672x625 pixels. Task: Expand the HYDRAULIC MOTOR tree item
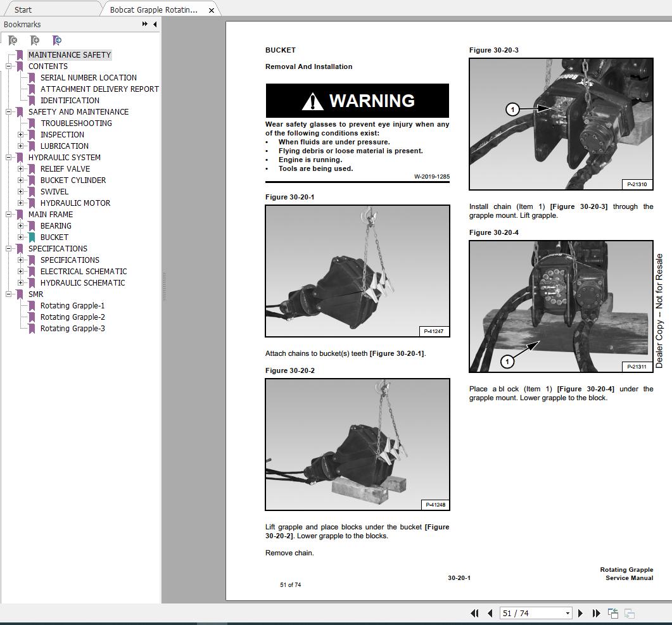pos(20,203)
